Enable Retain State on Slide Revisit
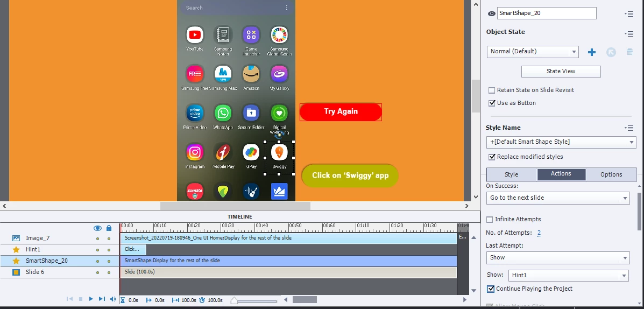The width and height of the screenshot is (644, 309). 492,90
